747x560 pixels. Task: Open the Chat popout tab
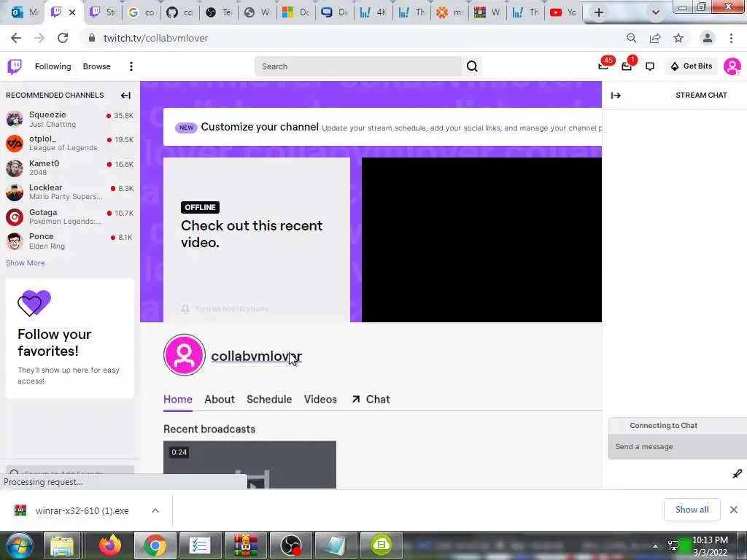point(371,400)
